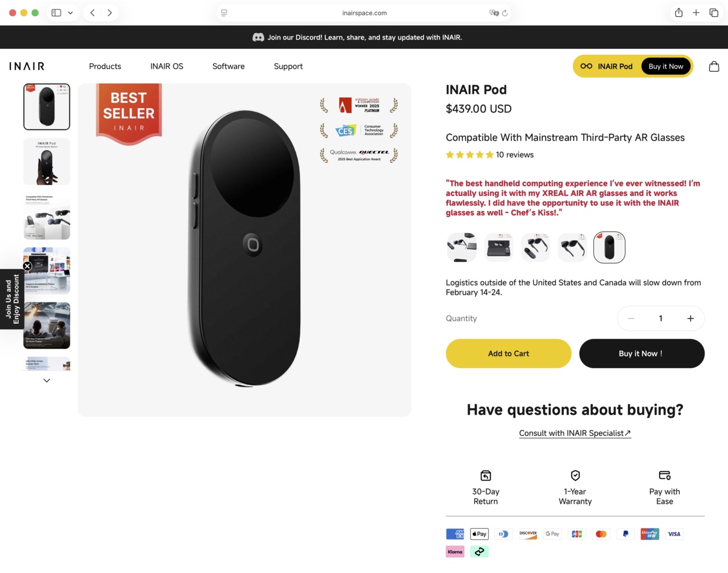Click the Add to Cart button
728x573 pixels.
click(x=508, y=353)
